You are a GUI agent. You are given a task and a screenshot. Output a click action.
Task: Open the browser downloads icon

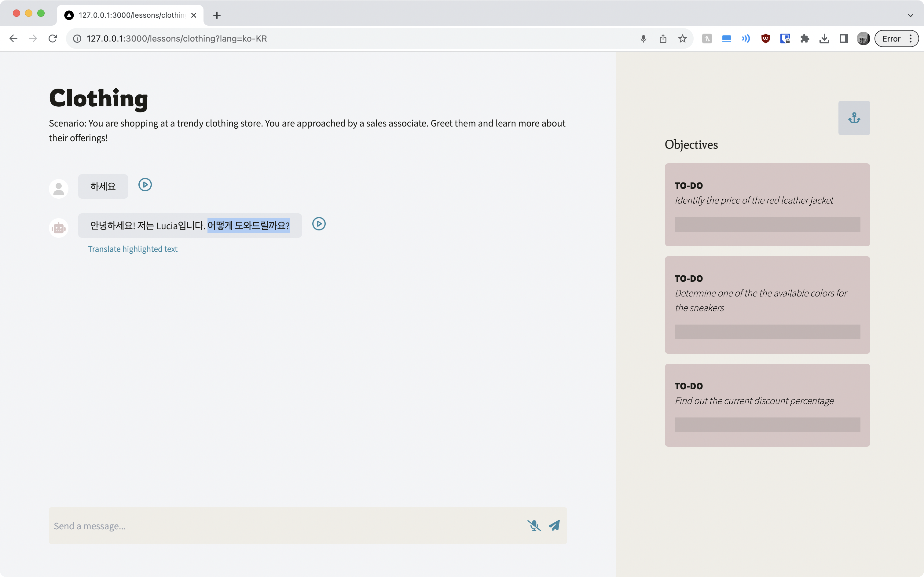(x=824, y=39)
